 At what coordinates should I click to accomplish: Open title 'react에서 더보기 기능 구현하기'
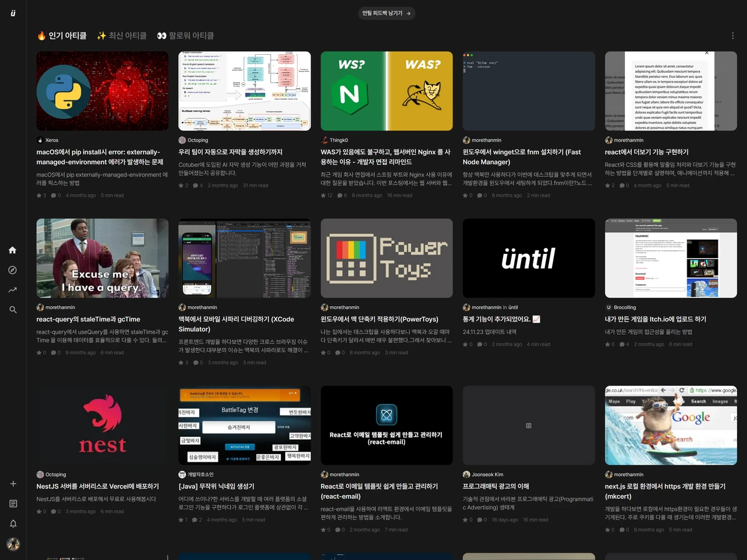(x=647, y=152)
